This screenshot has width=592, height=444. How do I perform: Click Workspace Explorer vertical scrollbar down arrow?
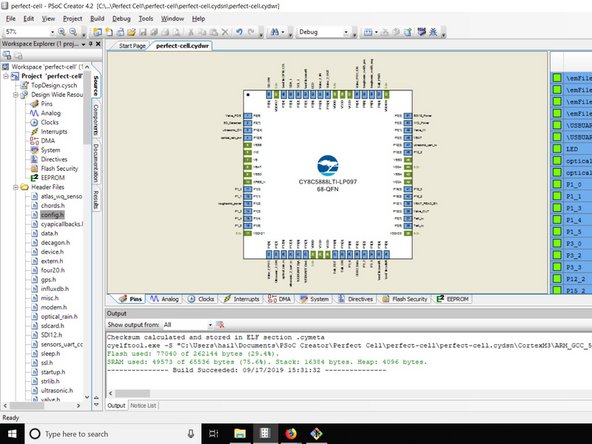pyautogui.click(x=87, y=397)
